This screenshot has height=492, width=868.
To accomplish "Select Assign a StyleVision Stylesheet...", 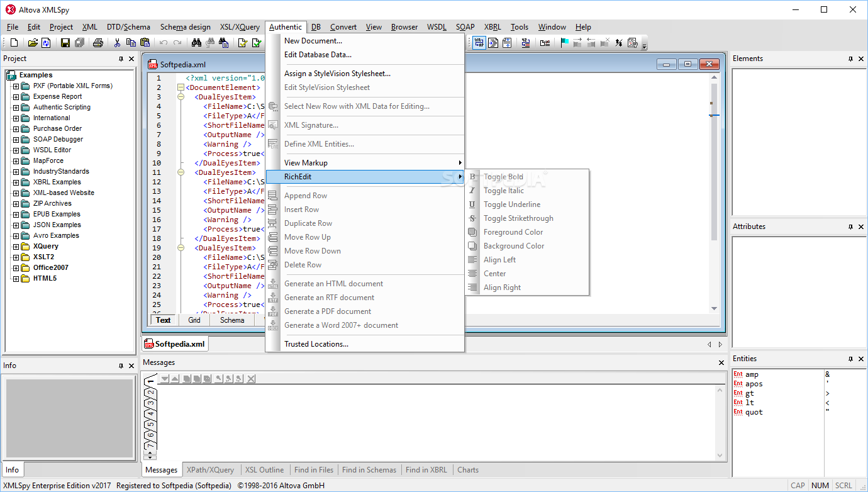I will click(x=365, y=74).
